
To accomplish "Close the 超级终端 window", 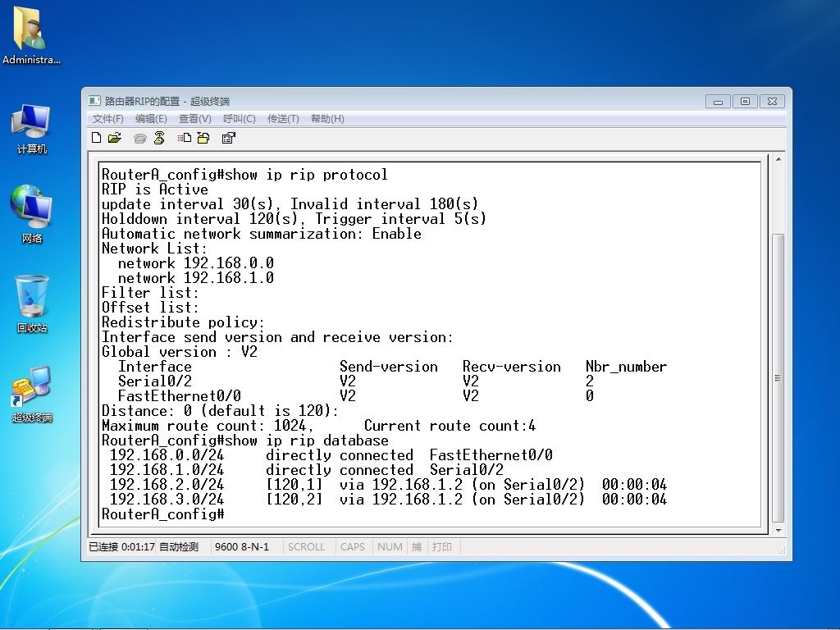I will 772,101.
